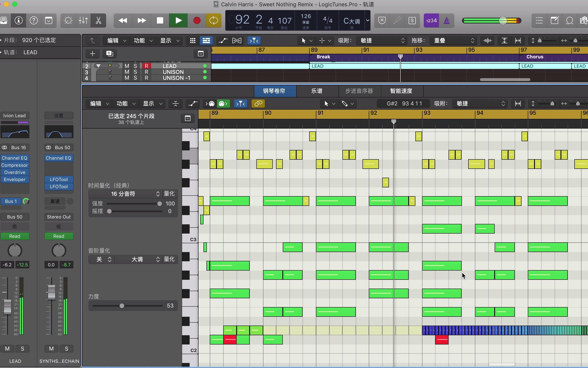
Task: Open piano roll 编辑 menu
Action: [99, 103]
